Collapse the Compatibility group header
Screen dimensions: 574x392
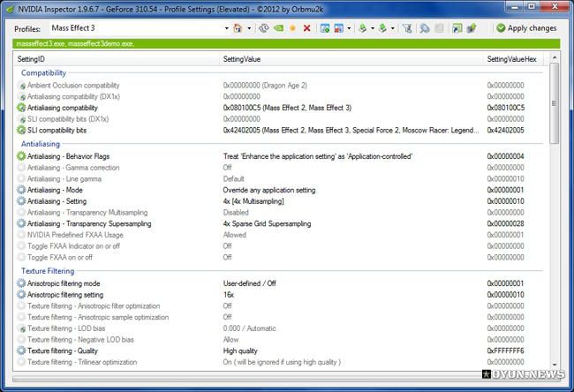click(43, 72)
